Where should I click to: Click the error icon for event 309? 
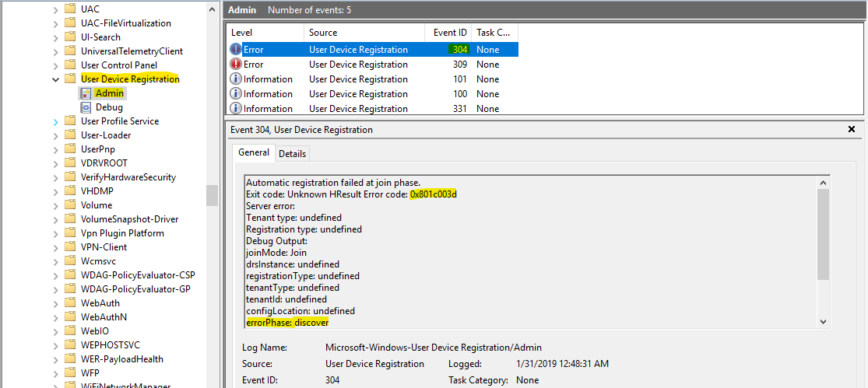coord(236,65)
